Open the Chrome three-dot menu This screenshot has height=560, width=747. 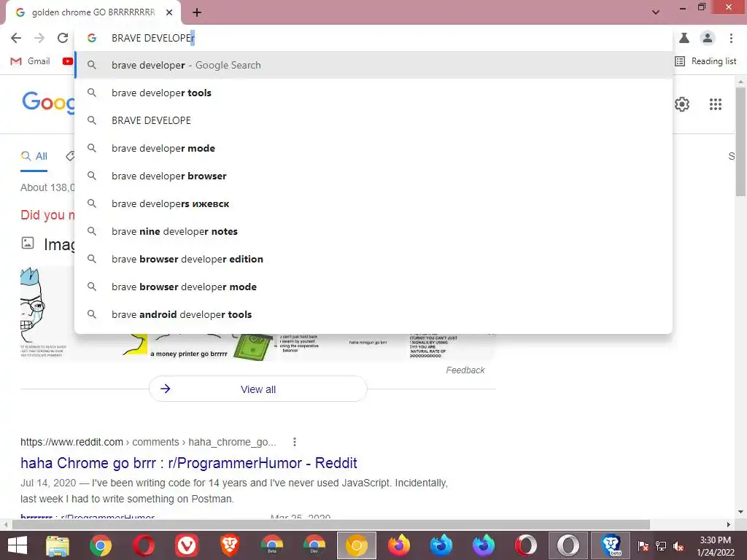731,38
